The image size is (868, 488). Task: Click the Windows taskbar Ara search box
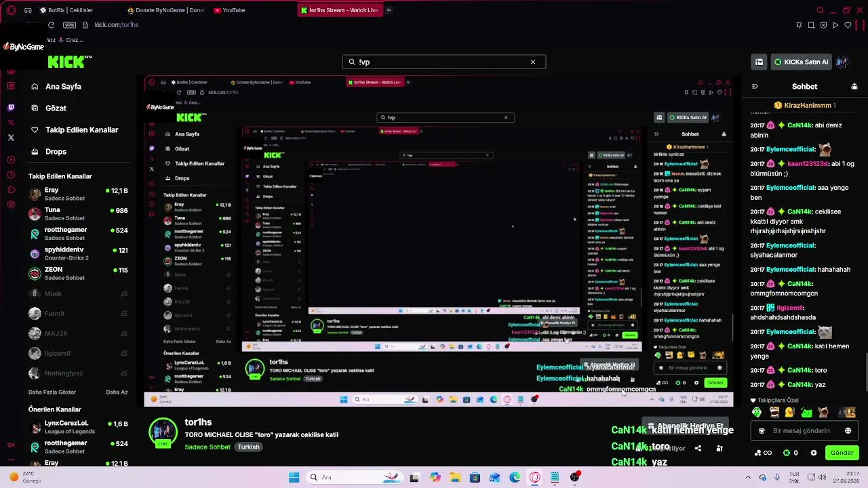(353, 477)
